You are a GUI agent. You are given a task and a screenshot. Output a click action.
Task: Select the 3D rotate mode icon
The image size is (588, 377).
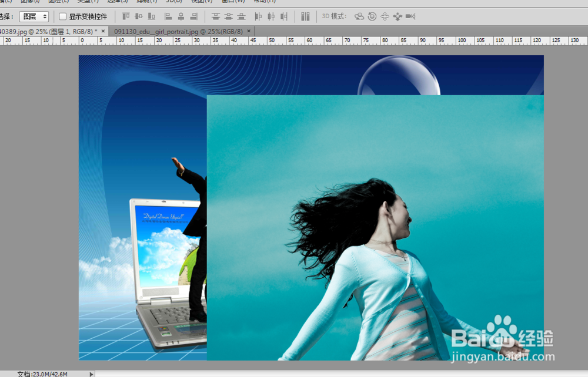coord(359,16)
